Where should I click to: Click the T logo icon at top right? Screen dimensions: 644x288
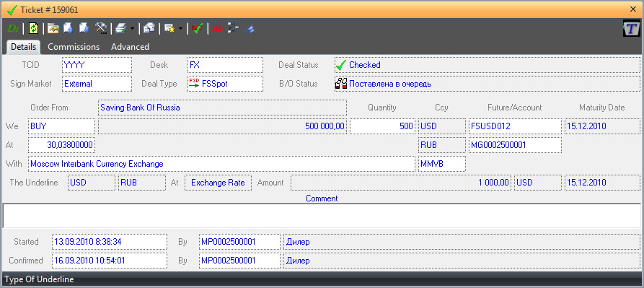tap(632, 28)
